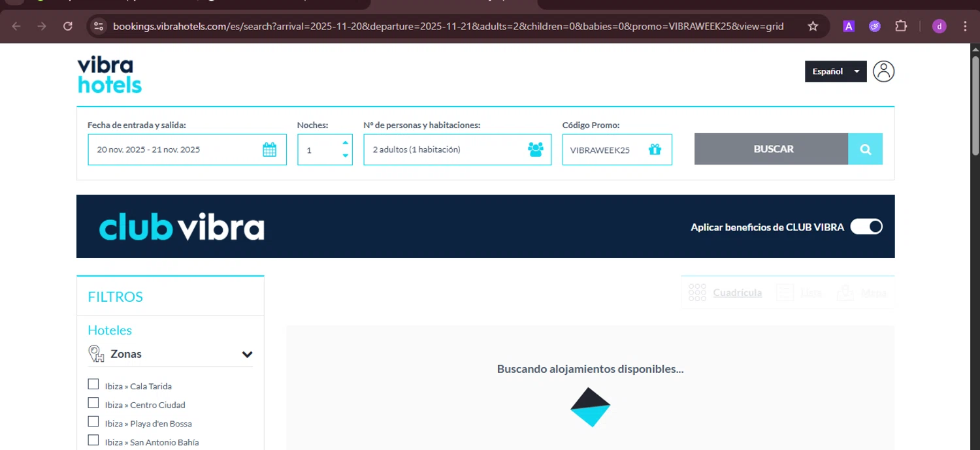The width and height of the screenshot is (980, 450).
Task: Bookmark this page with the star icon
Action: point(813,26)
